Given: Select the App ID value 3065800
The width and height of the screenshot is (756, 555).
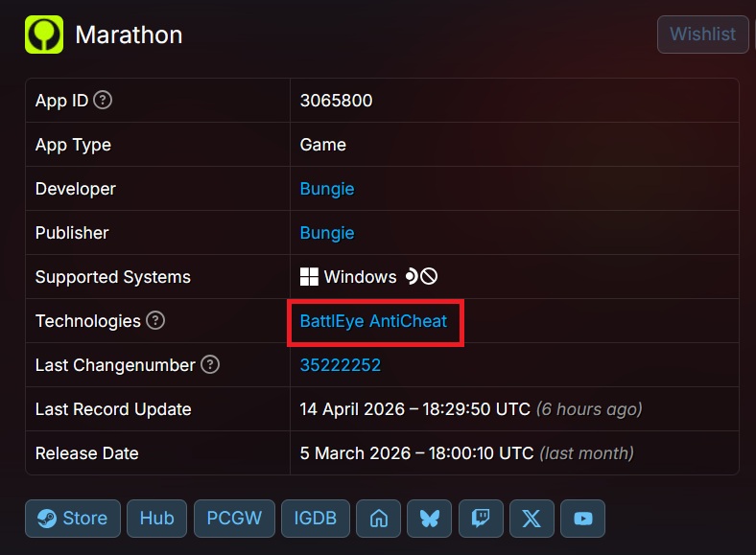Looking at the screenshot, I should point(336,101).
